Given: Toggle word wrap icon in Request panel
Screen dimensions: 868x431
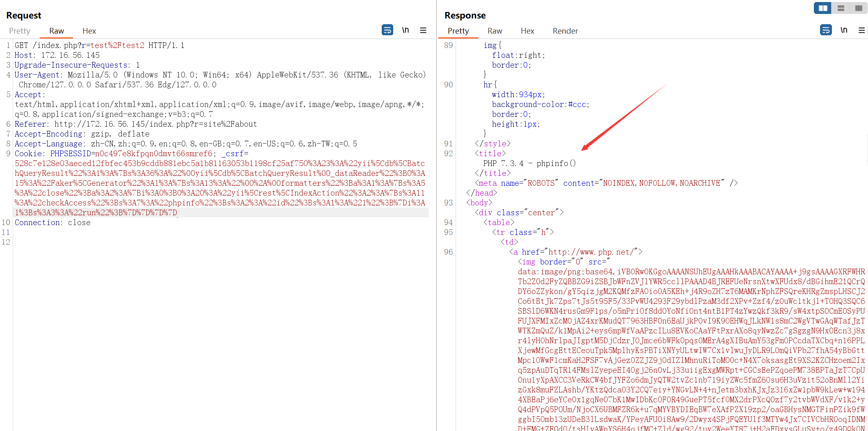Looking at the screenshot, I should tap(387, 30).
